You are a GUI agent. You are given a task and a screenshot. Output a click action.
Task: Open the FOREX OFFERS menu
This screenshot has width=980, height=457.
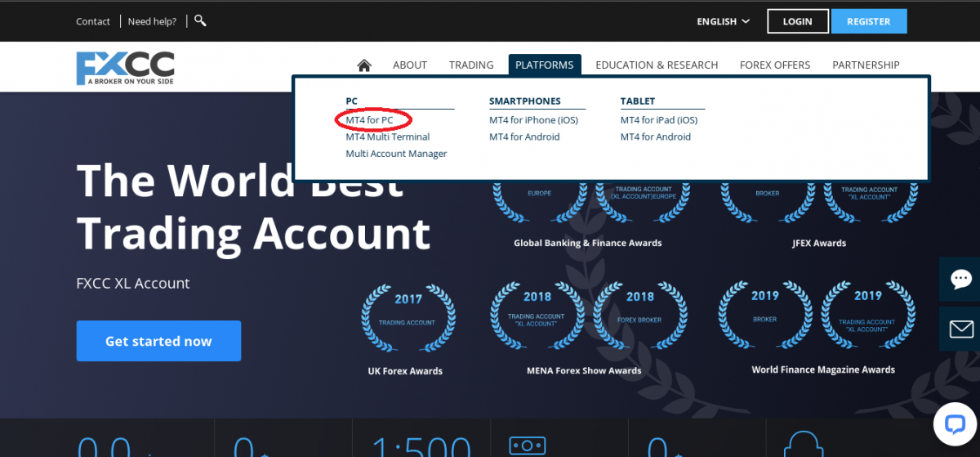[x=775, y=65]
